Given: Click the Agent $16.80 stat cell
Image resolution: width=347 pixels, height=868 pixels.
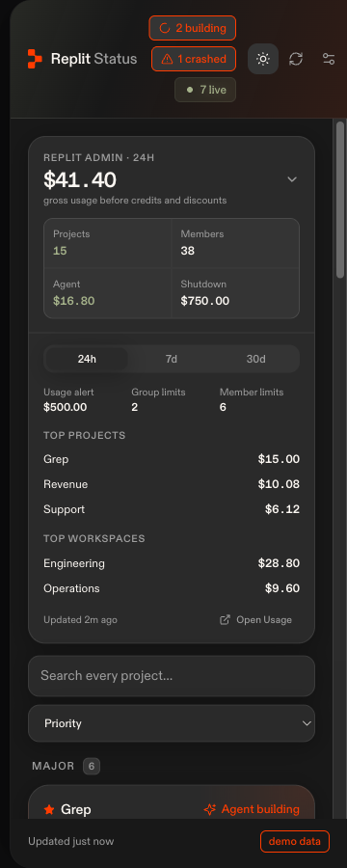Looking at the screenshot, I should point(107,293).
